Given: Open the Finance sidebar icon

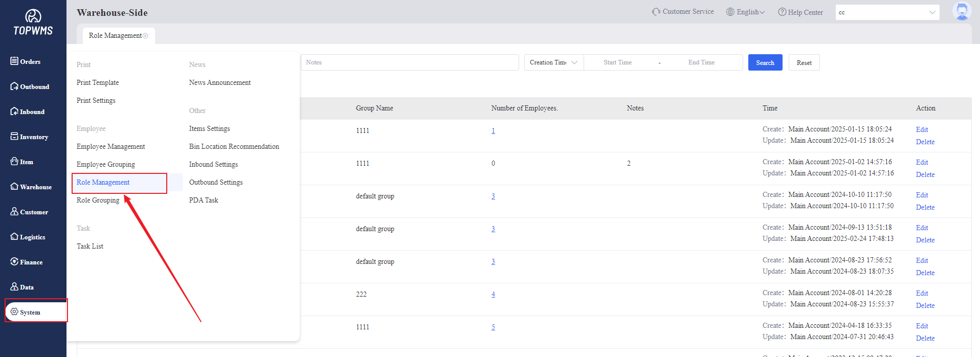Looking at the screenshot, I should (x=14, y=262).
